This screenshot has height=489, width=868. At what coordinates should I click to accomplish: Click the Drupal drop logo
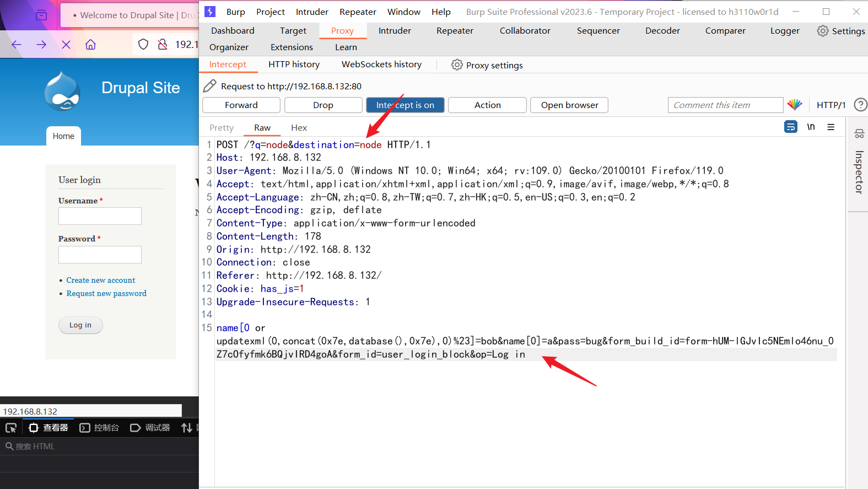[62, 90]
